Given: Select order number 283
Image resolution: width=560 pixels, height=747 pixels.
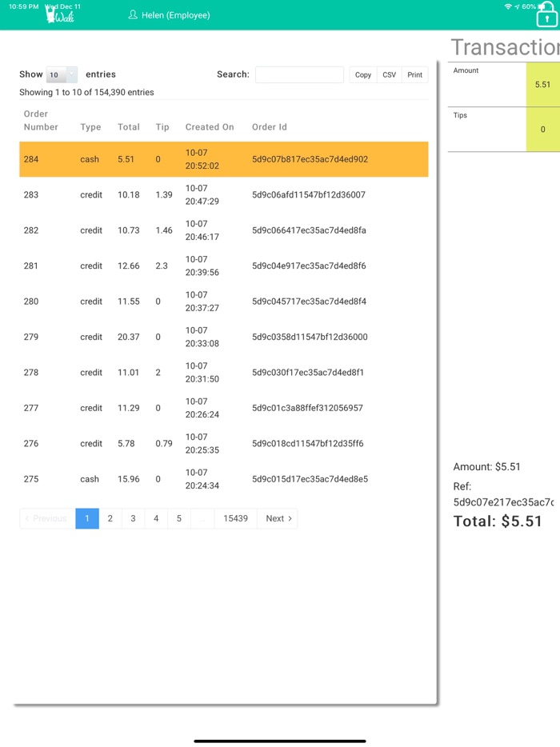Looking at the screenshot, I should pos(31,194).
